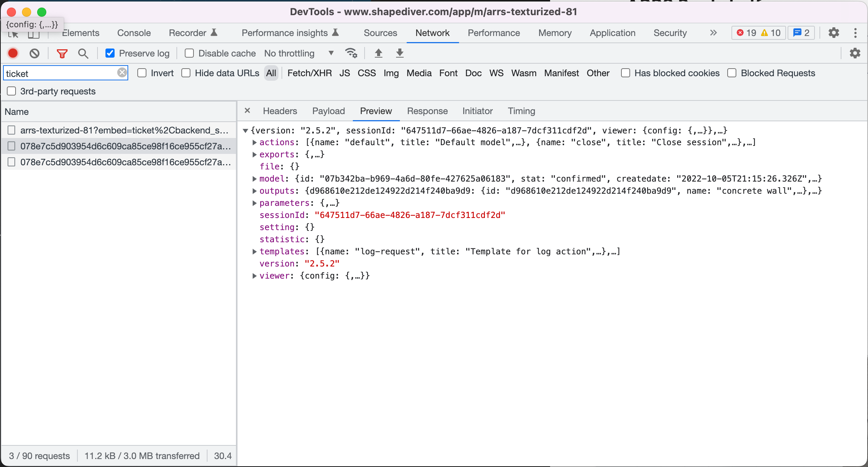The height and width of the screenshot is (467, 868).
Task: Expand the viewer config object
Action: point(254,276)
